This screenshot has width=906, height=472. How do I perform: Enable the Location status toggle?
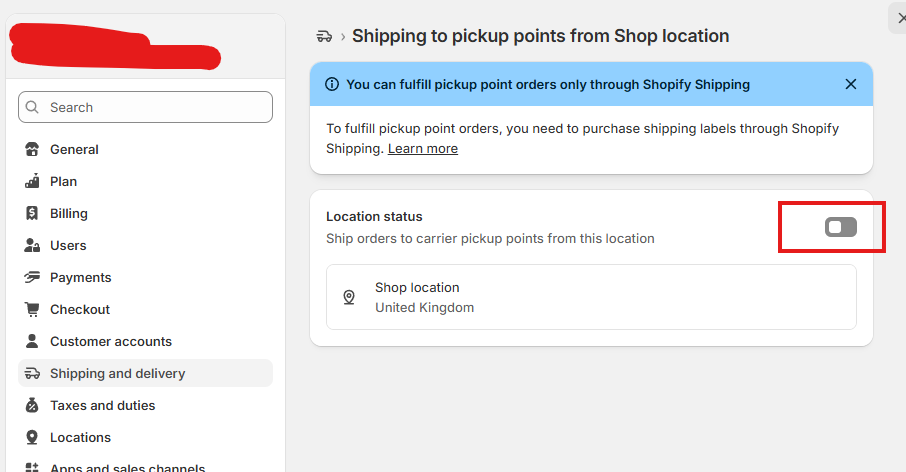pyautogui.click(x=841, y=227)
